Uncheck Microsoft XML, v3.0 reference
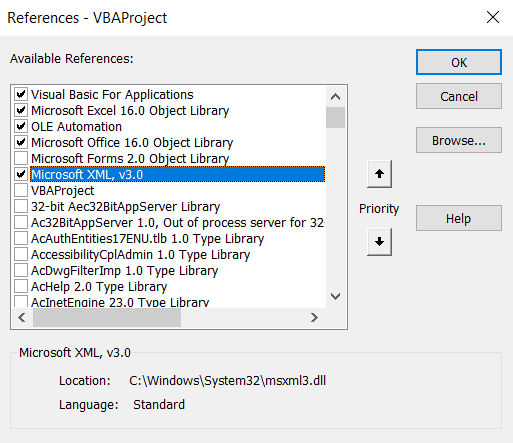The image size is (513, 443). pyautogui.click(x=21, y=174)
